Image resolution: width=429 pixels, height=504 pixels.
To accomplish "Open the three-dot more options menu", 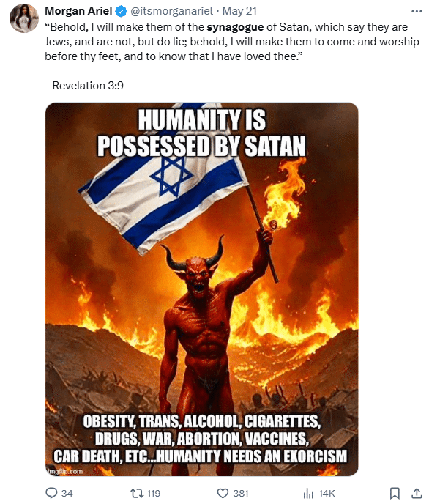I will (417, 12).
